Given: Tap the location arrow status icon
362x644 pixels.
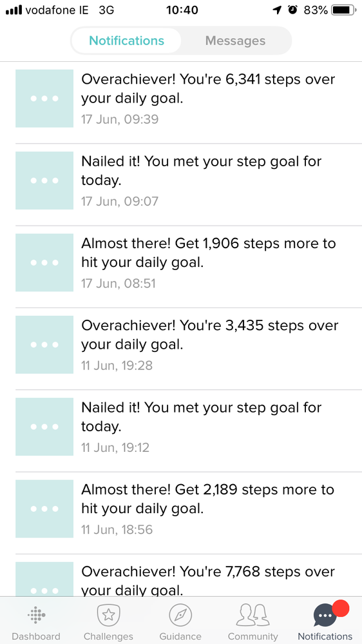Looking at the screenshot, I should pos(278,10).
